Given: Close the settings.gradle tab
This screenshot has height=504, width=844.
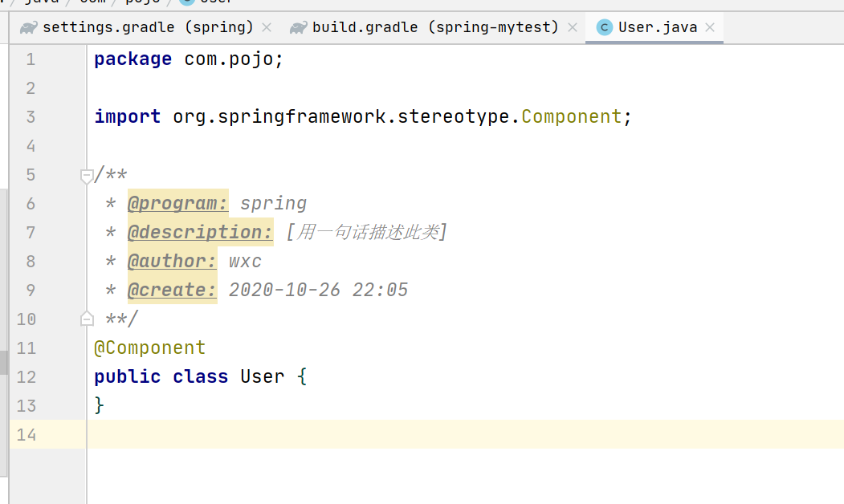Looking at the screenshot, I should click(x=266, y=26).
